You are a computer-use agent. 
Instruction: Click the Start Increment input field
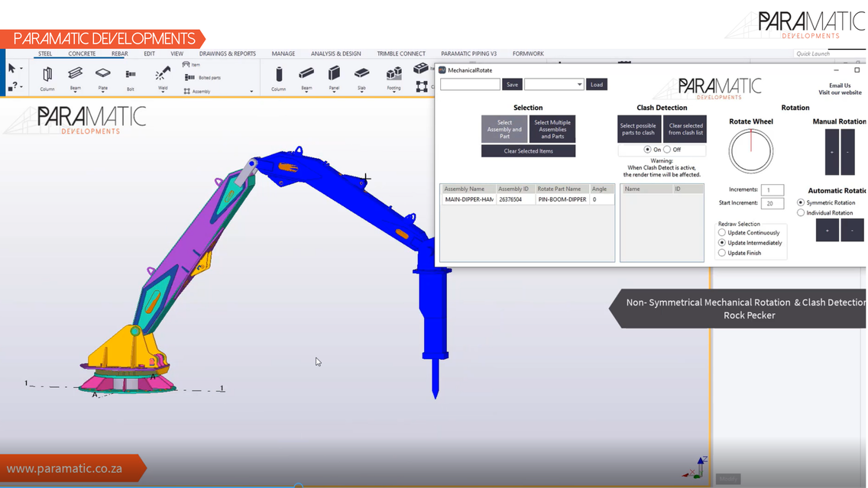point(772,203)
